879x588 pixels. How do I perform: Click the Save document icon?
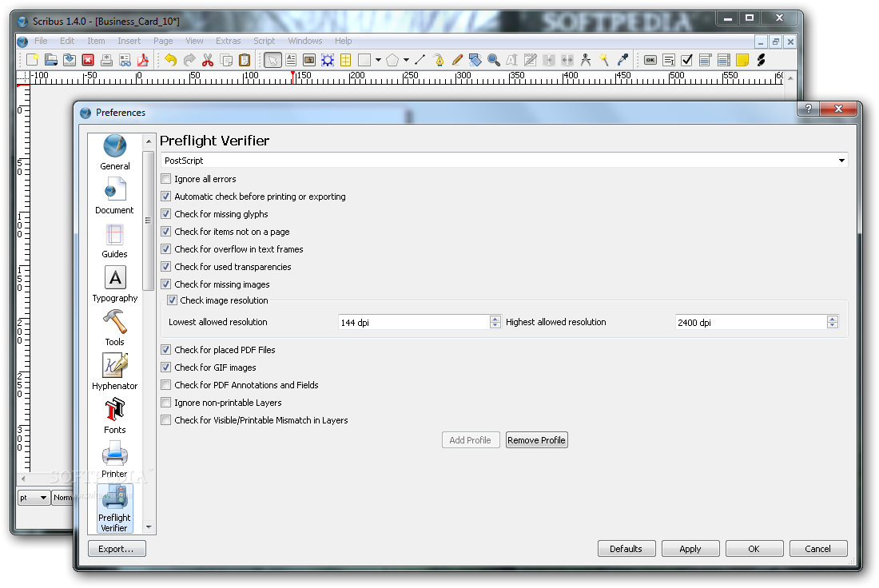70,60
